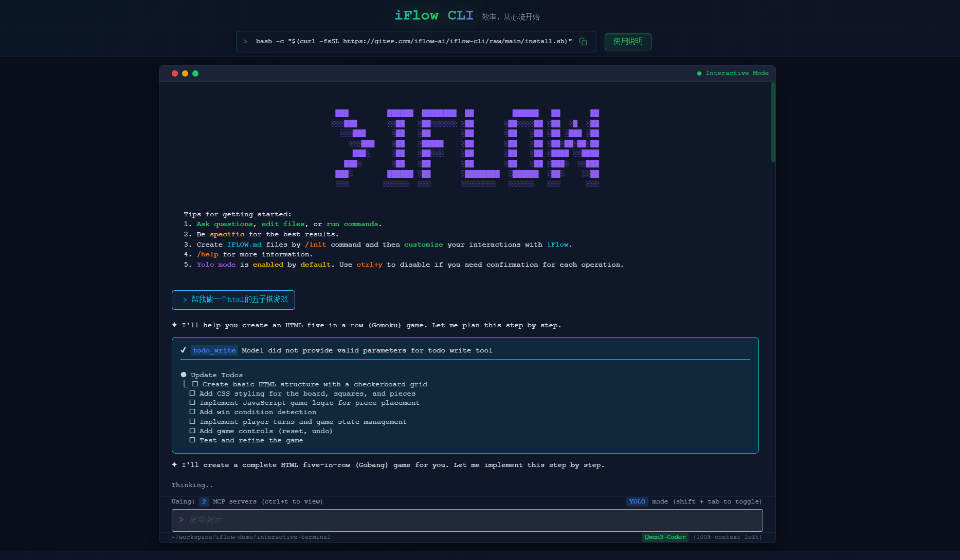
Task: Click the Interactive Mode status dot
Action: pyautogui.click(x=699, y=73)
